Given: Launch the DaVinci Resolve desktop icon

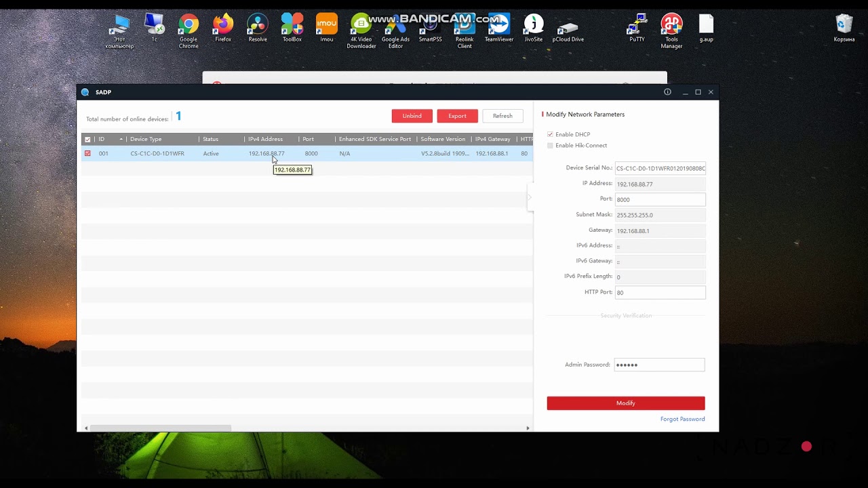Looking at the screenshot, I should click(x=258, y=28).
